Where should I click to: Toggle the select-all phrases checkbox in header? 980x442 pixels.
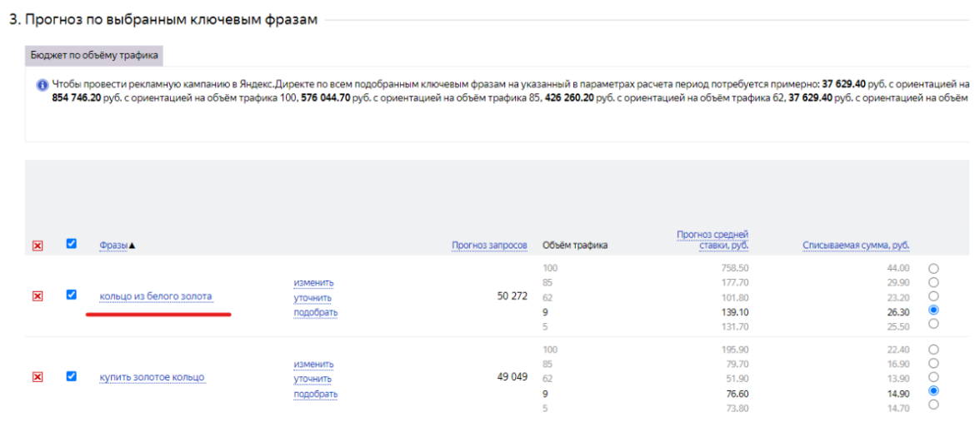coord(72,244)
